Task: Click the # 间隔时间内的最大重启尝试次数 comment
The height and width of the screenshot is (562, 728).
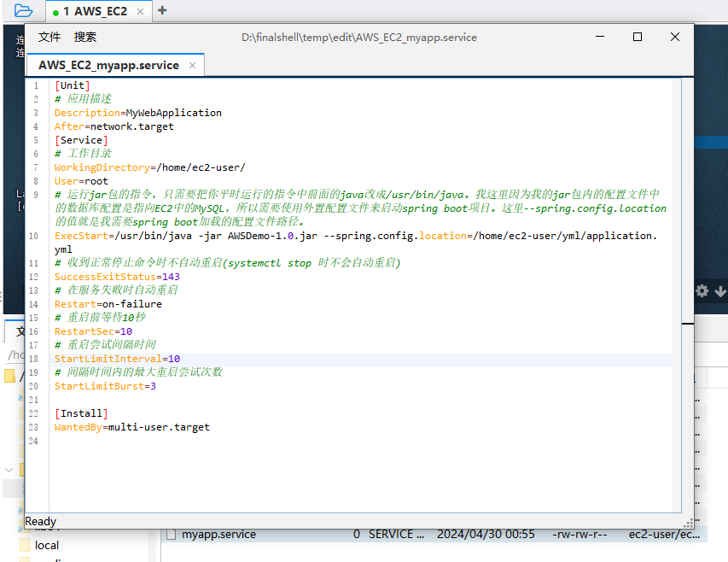Action: [x=138, y=372]
